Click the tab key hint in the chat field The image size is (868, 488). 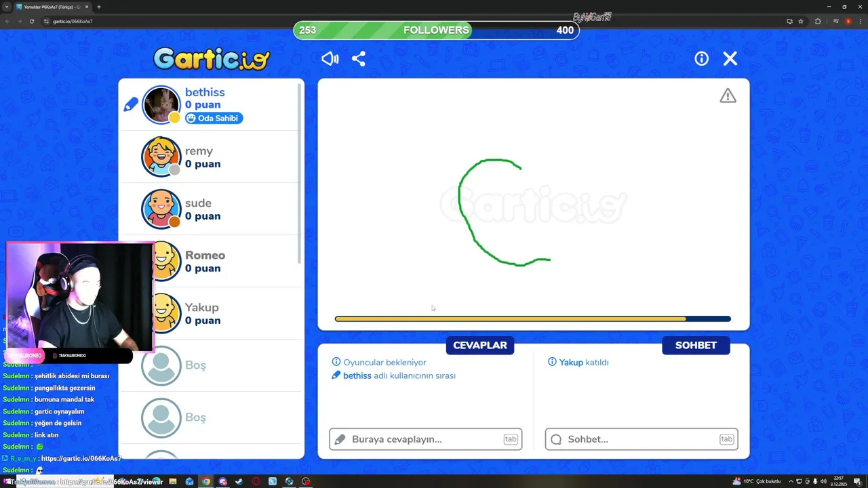(726, 439)
